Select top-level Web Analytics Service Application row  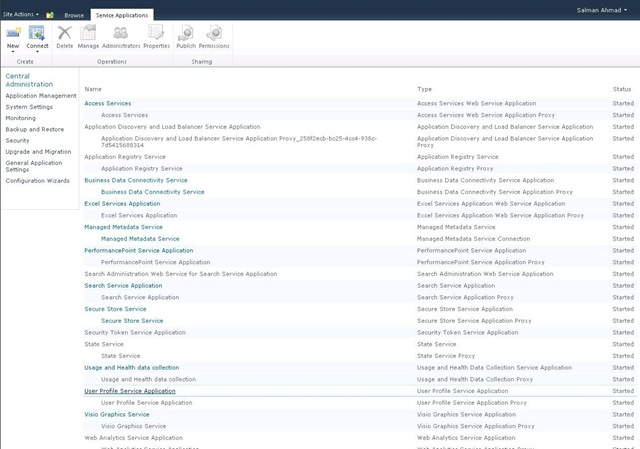coord(360,438)
